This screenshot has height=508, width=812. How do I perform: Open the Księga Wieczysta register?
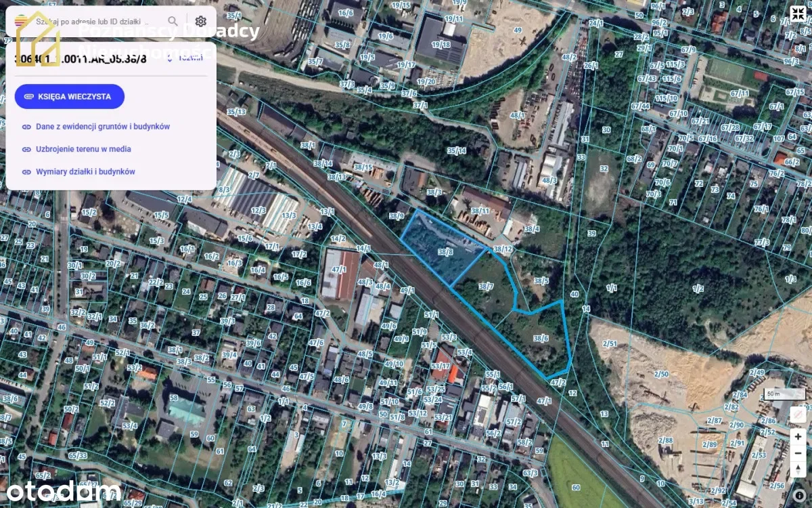69,97
